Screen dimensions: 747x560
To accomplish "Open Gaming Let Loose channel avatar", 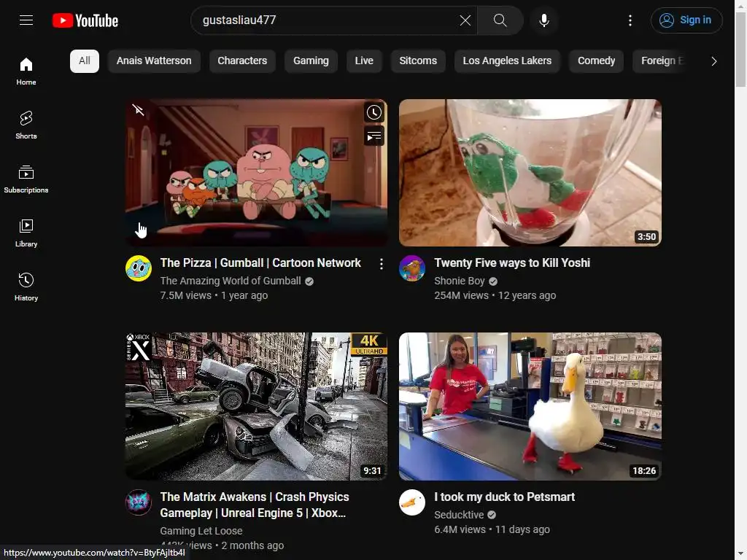I will [139, 502].
